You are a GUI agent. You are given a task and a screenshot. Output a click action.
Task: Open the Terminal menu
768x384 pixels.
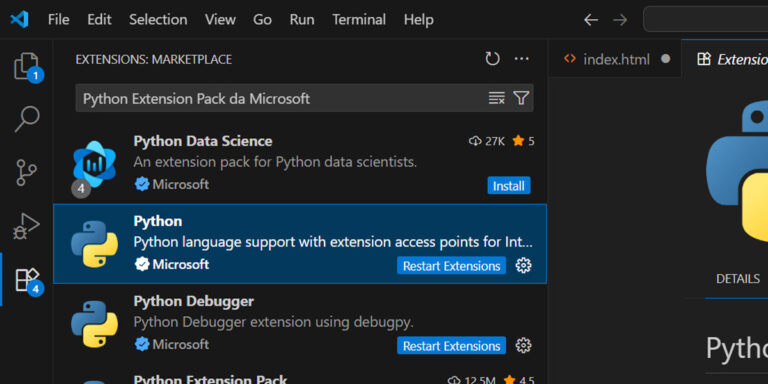point(359,20)
